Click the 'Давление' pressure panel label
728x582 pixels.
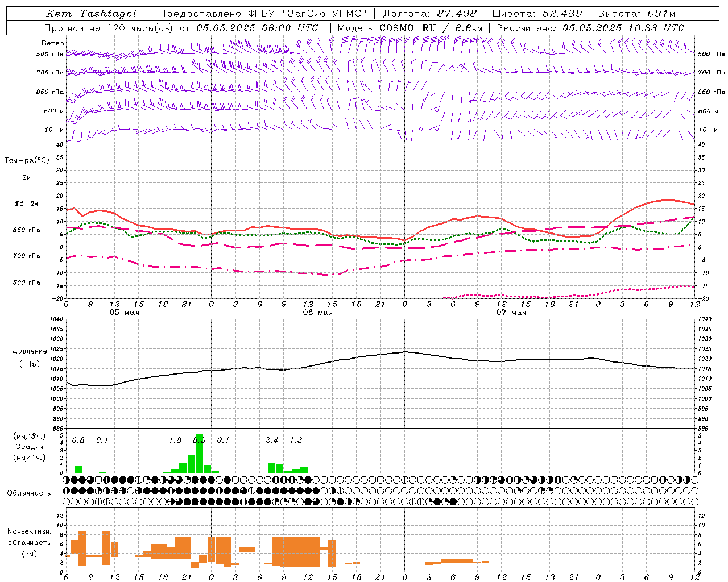click(30, 351)
